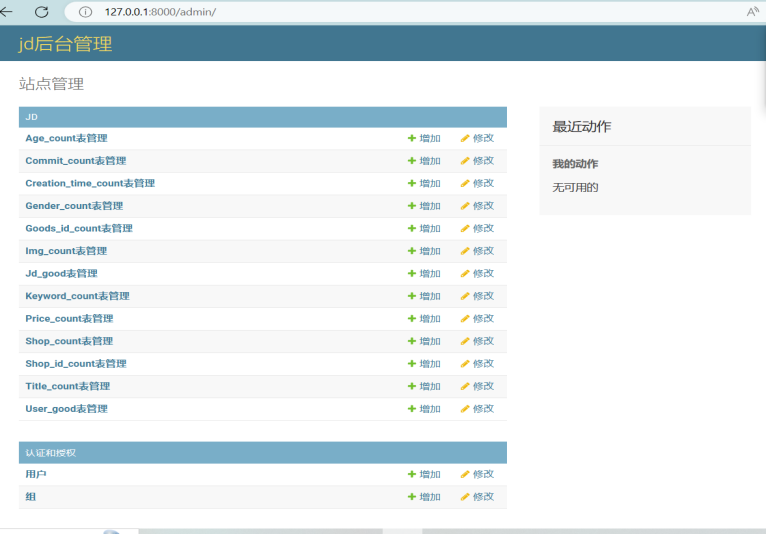Add a new Age_count record
766x534 pixels.
[x=424, y=138]
